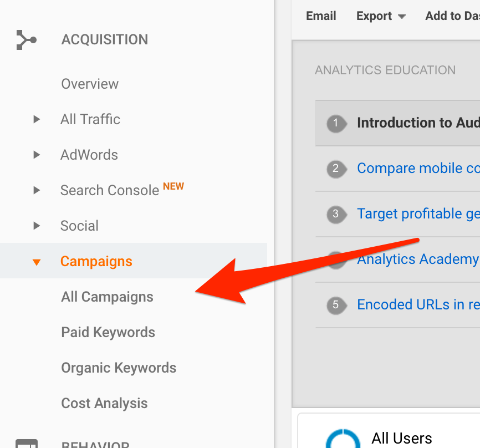480x448 pixels.
Task: Expand the Search Console submenu
Action: [x=37, y=190]
